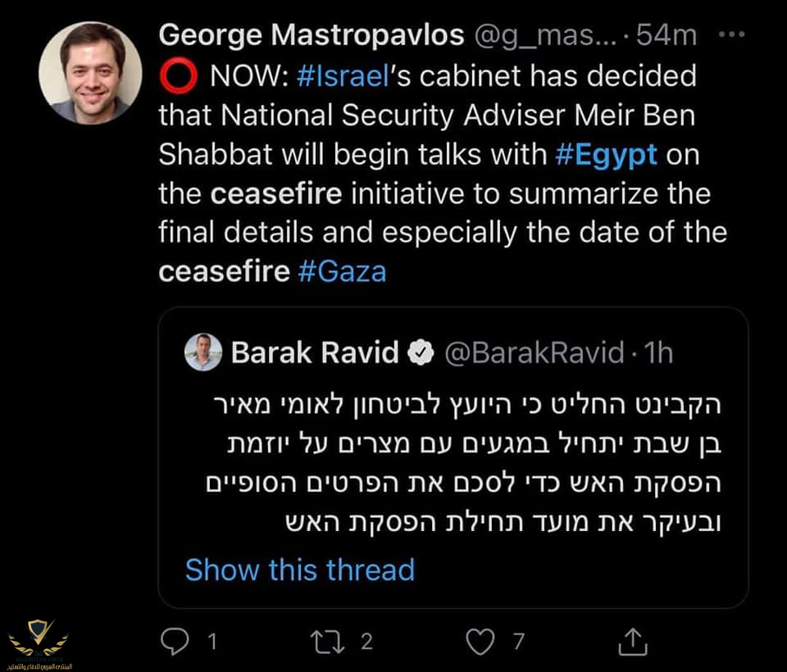Click the verified badge beside Barak Ravid
Image resolution: width=787 pixels, height=672 pixels.
pos(421,352)
